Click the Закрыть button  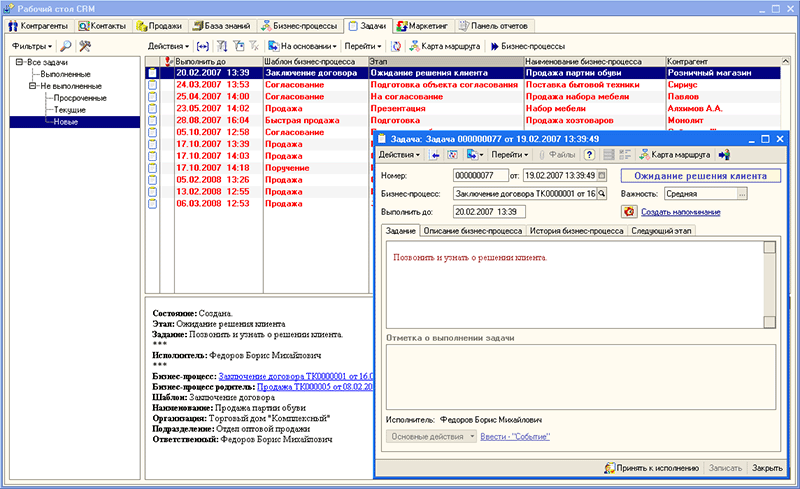point(767,468)
